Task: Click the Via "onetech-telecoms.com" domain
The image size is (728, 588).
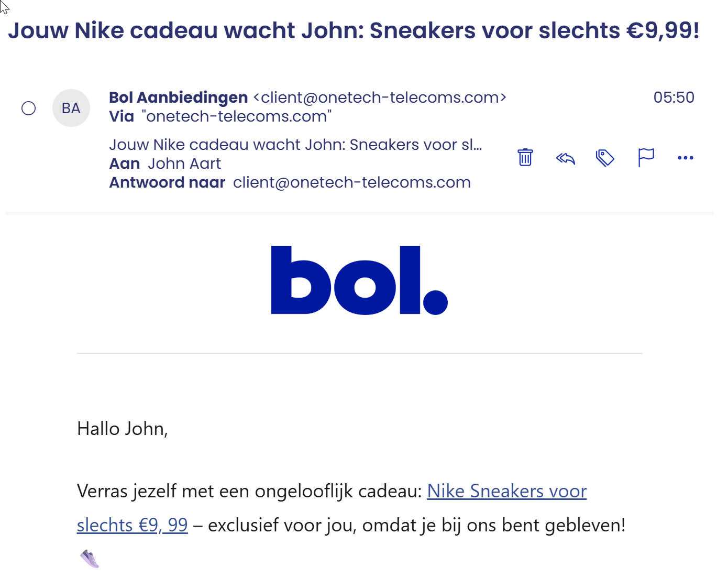Action: (236, 116)
